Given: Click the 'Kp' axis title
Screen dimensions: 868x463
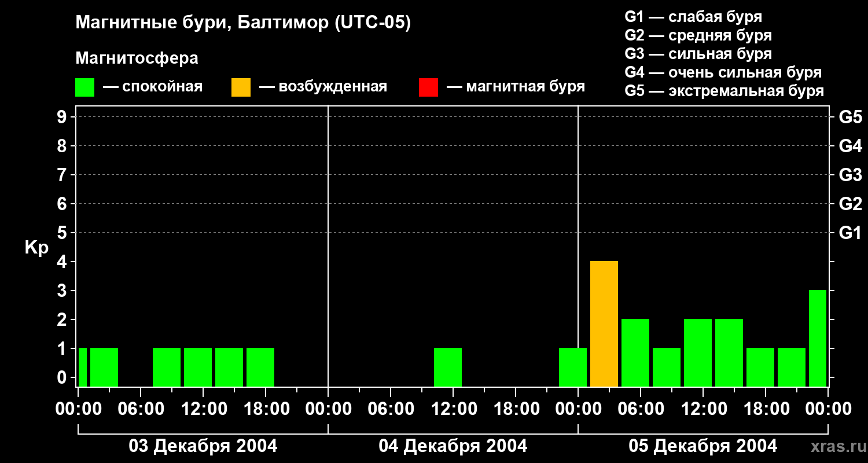Looking at the screenshot, I should tap(36, 248).
